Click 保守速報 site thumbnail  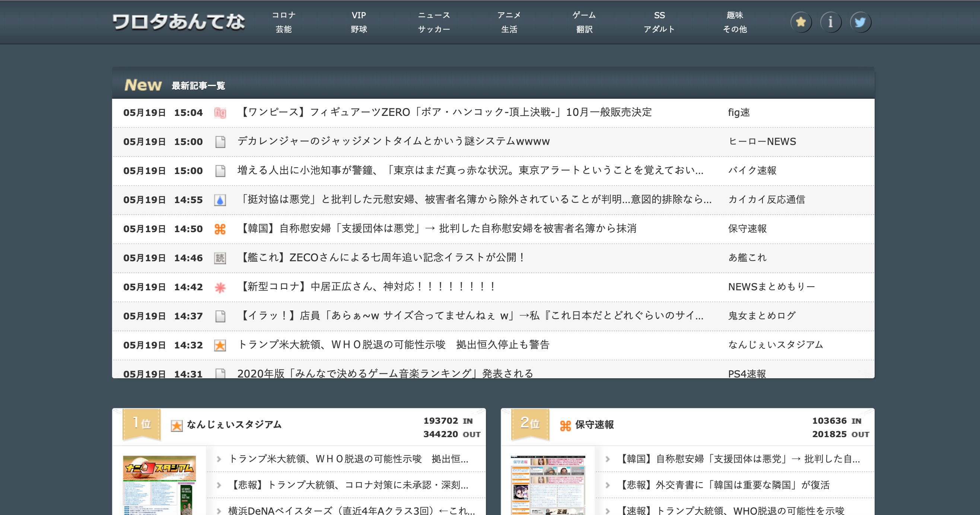(x=548, y=485)
